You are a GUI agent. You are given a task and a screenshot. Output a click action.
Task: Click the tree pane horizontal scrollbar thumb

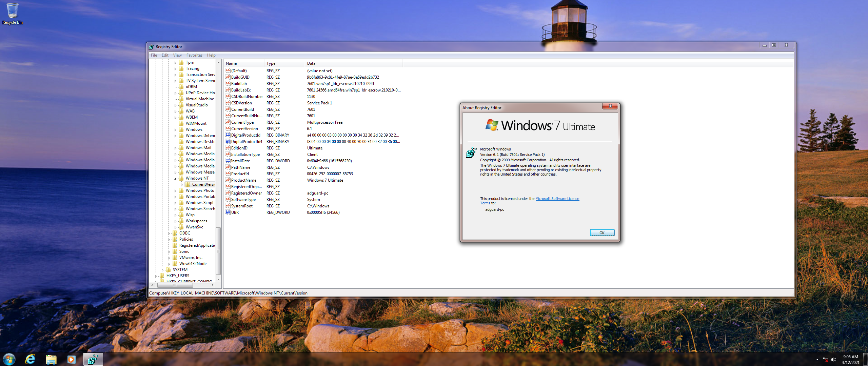(175, 285)
